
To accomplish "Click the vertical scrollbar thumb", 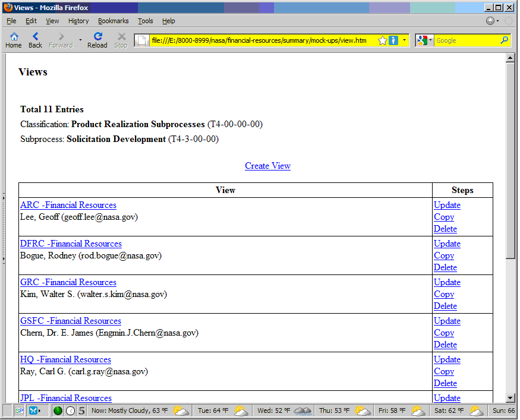I will tap(510, 160).
